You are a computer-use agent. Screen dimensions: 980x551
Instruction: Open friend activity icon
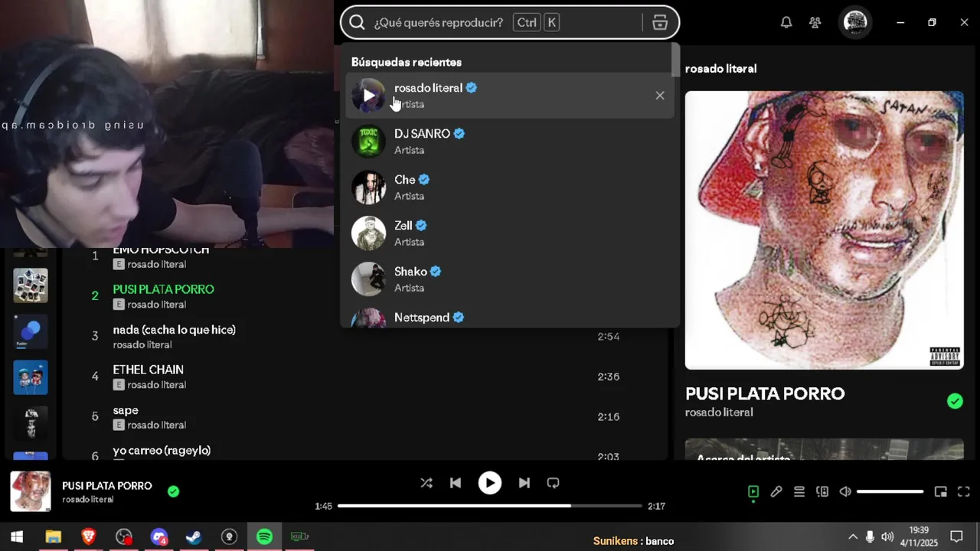tap(815, 22)
